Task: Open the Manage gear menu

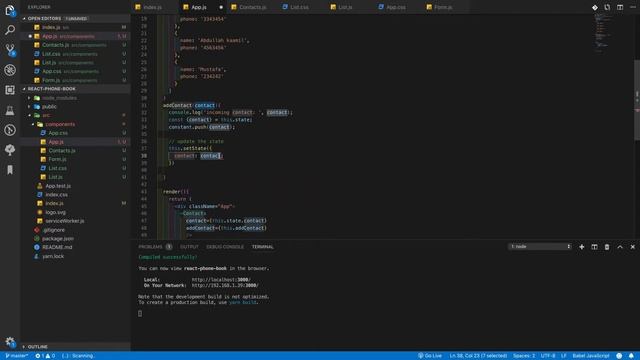Action: (10, 342)
